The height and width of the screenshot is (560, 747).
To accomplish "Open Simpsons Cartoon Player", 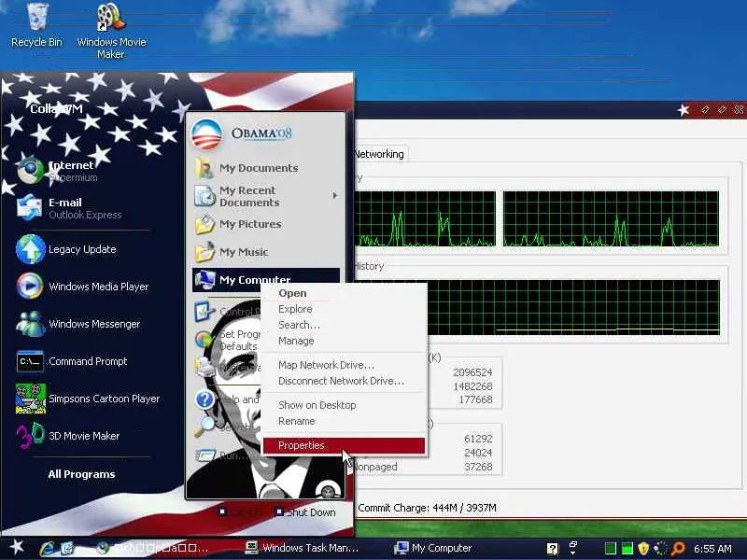I will tap(88, 399).
